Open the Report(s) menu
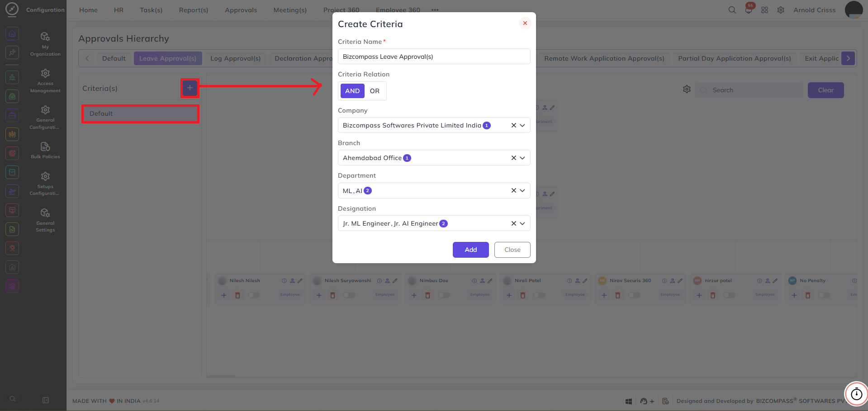 coord(194,10)
